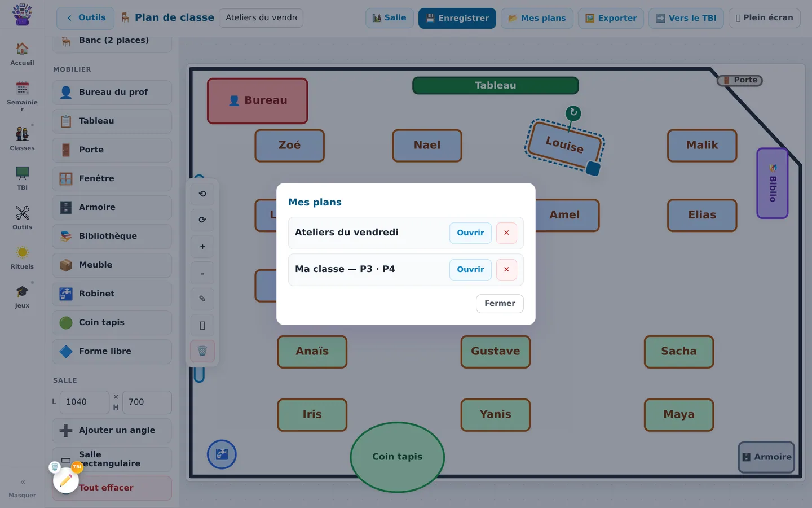Screen dimensions: 812x508
Task: Open the TBI section in the sidebar
Action: (x=22, y=178)
